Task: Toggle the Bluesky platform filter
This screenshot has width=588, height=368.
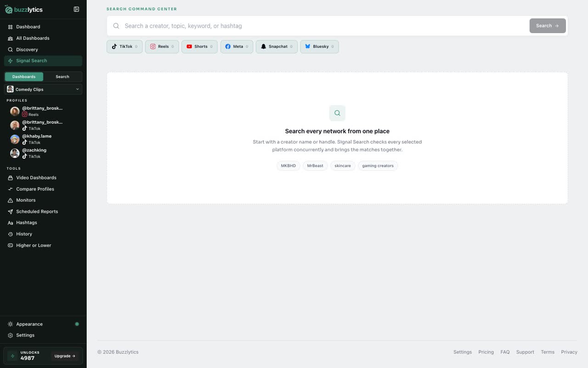Action: (x=319, y=46)
